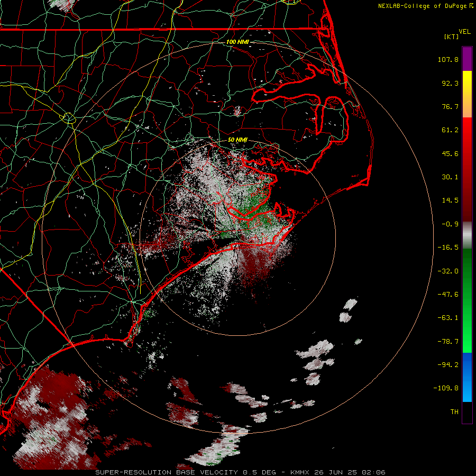
Task: Click the TH legend label
Action: (x=454, y=412)
